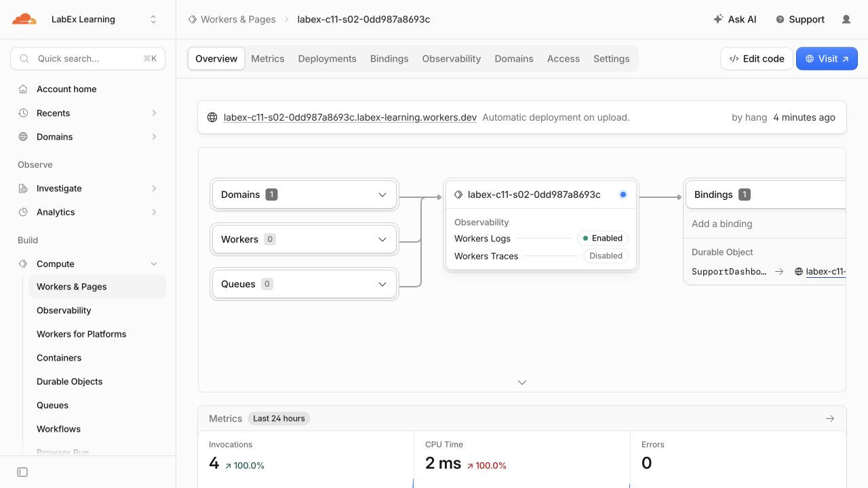Open the Bindings card header
This screenshot has height=488, width=868.
coord(766,195)
